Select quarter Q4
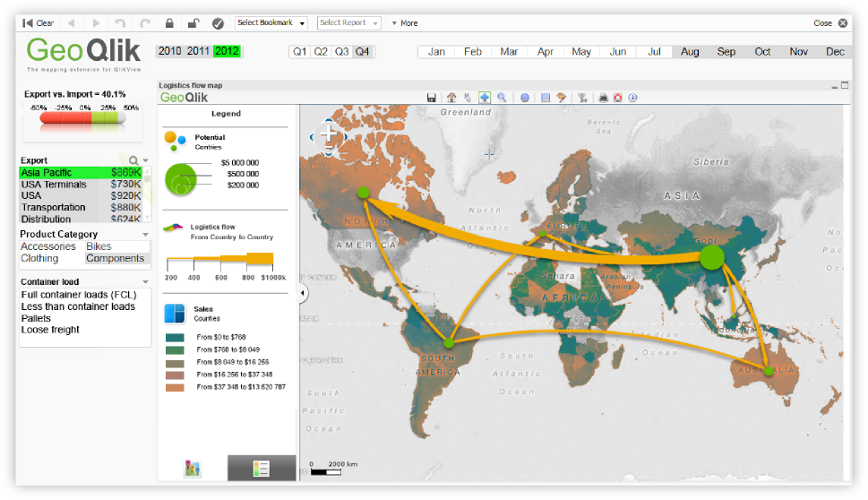This screenshot has height=500, width=868. point(363,52)
